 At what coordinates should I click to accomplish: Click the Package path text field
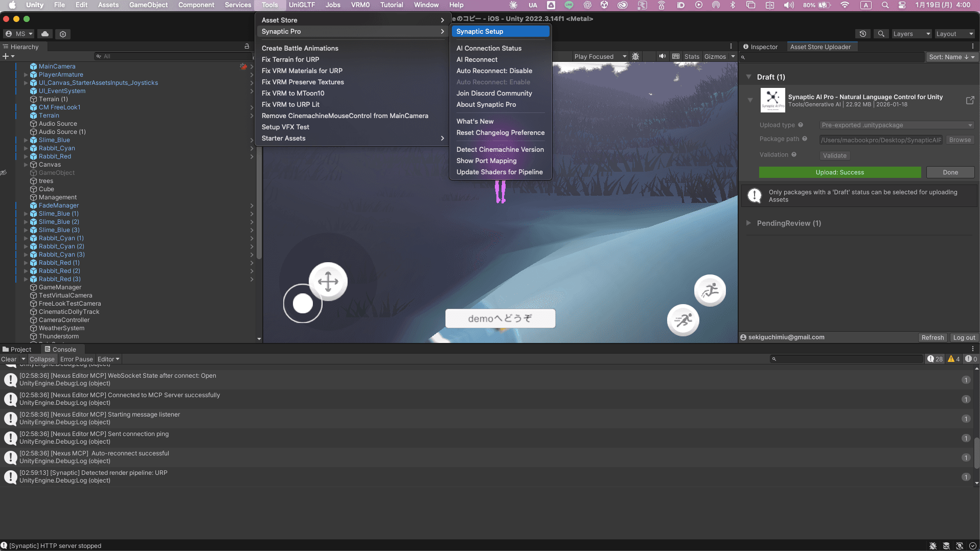881,140
